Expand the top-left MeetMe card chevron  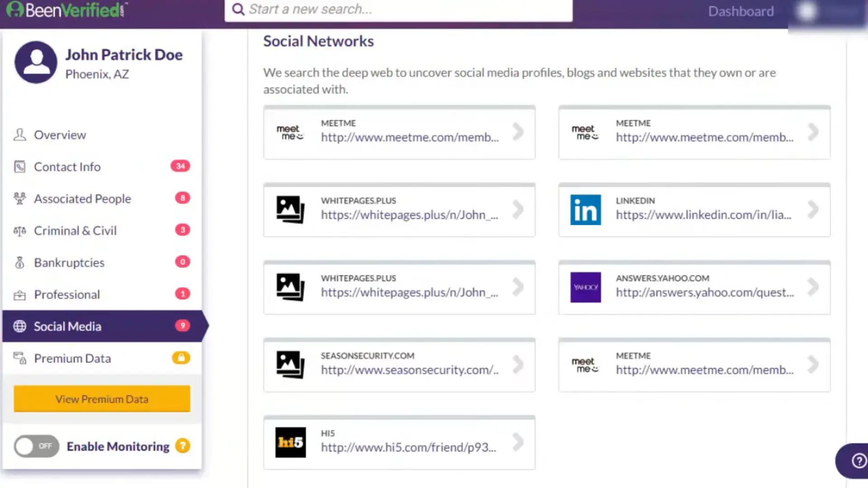click(518, 132)
